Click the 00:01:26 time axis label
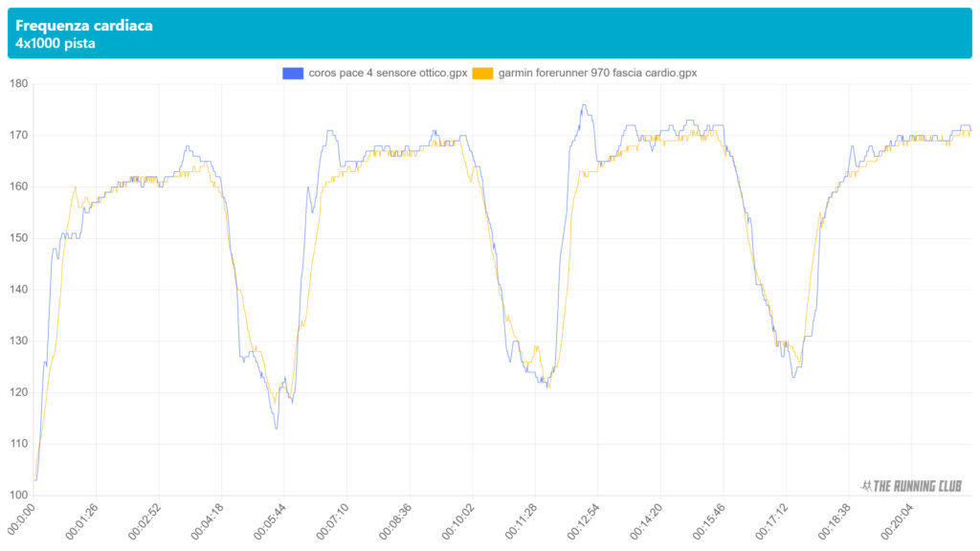 point(82,521)
